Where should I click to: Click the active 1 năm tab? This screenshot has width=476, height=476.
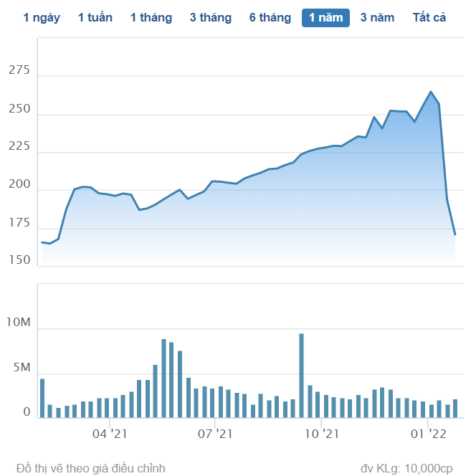click(x=325, y=18)
